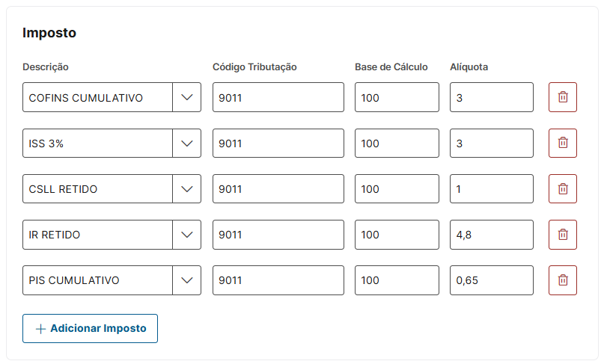Edit the CSLL RETIDO base de cálculo
604x364 pixels.
(396, 189)
